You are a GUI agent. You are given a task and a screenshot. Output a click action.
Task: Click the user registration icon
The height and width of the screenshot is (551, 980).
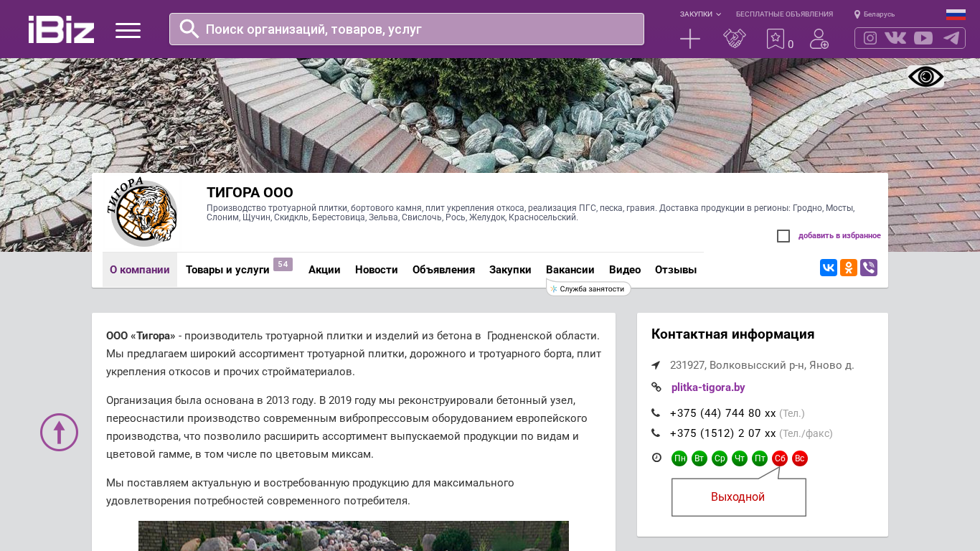click(819, 39)
